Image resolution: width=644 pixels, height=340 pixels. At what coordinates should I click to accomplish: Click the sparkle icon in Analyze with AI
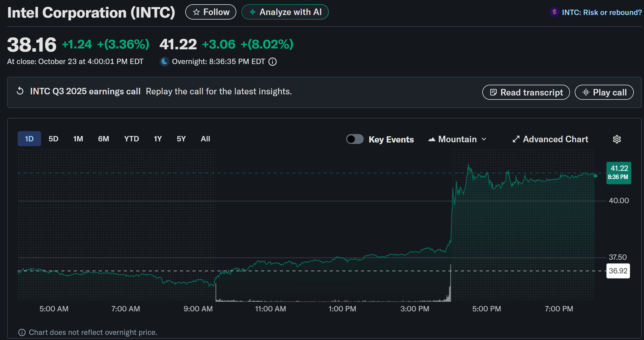point(252,12)
